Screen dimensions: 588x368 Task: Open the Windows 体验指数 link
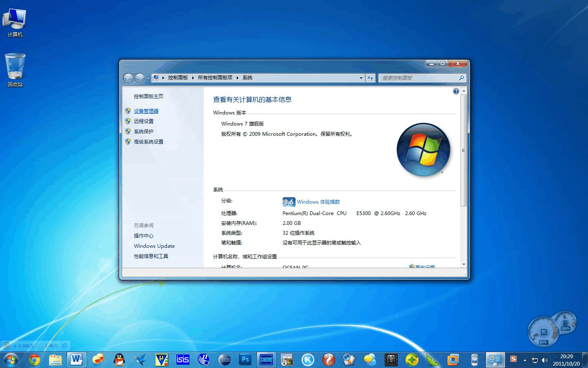click(x=318, y=202)
